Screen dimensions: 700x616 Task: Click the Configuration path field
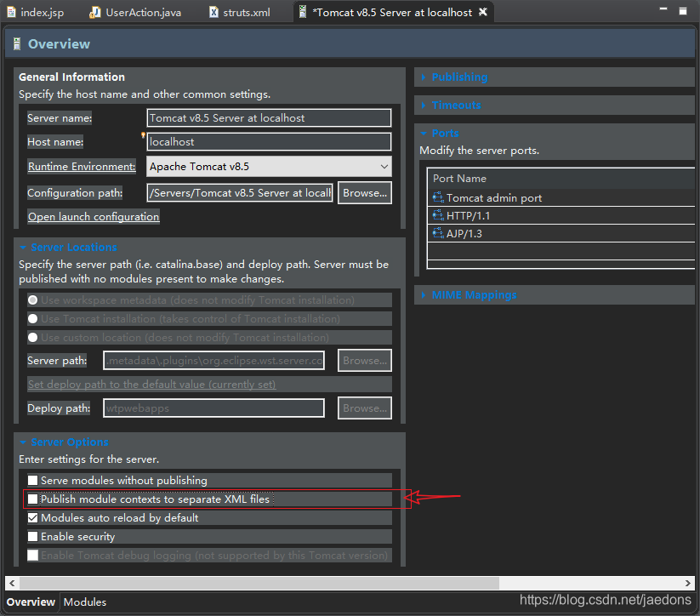(x=240, y=193)
